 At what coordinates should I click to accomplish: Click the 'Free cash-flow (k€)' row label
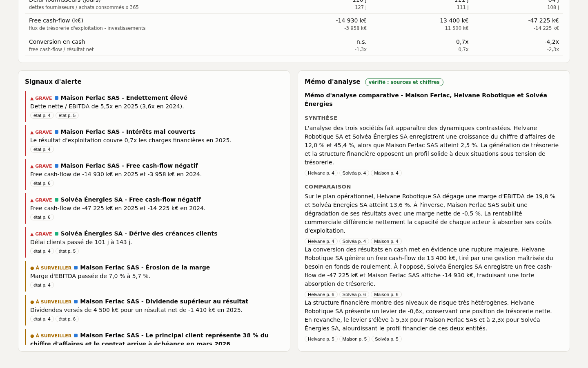point(56,20)
